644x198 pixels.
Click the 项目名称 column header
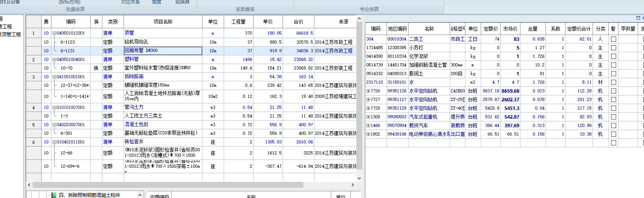[163, 22]
